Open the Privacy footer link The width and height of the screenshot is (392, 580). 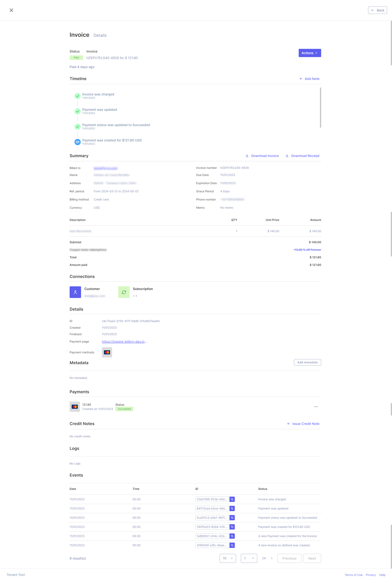click(371, 575)
